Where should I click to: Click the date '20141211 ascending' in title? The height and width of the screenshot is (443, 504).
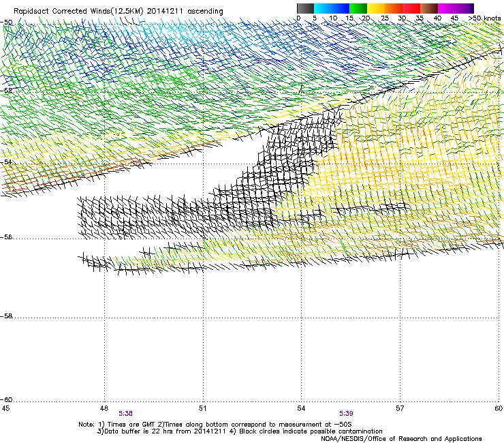(185, 12)
